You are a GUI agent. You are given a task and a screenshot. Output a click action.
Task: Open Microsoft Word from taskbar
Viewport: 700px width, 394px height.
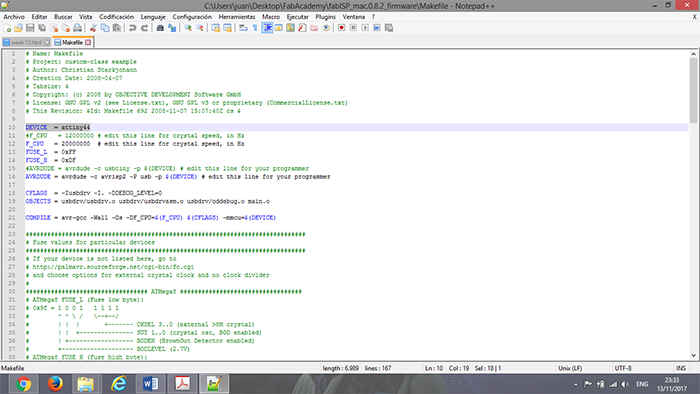tap(150, 384)
